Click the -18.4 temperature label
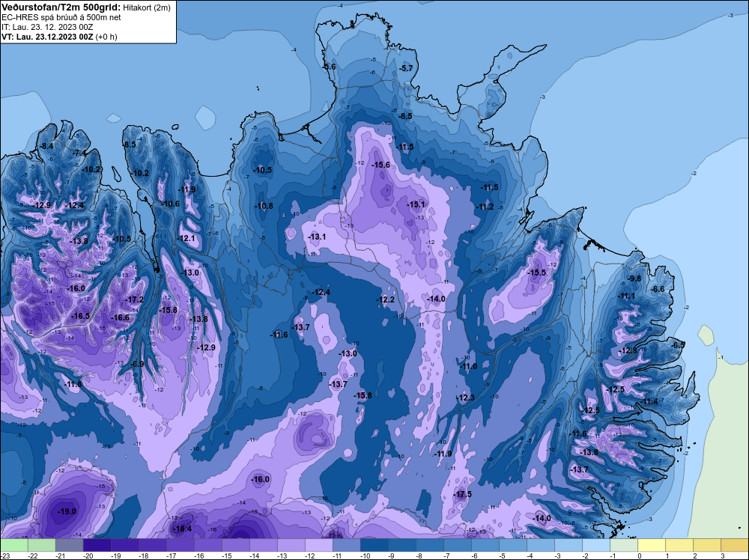This screenshot has width=749, height=560. (x=182, y=529)
